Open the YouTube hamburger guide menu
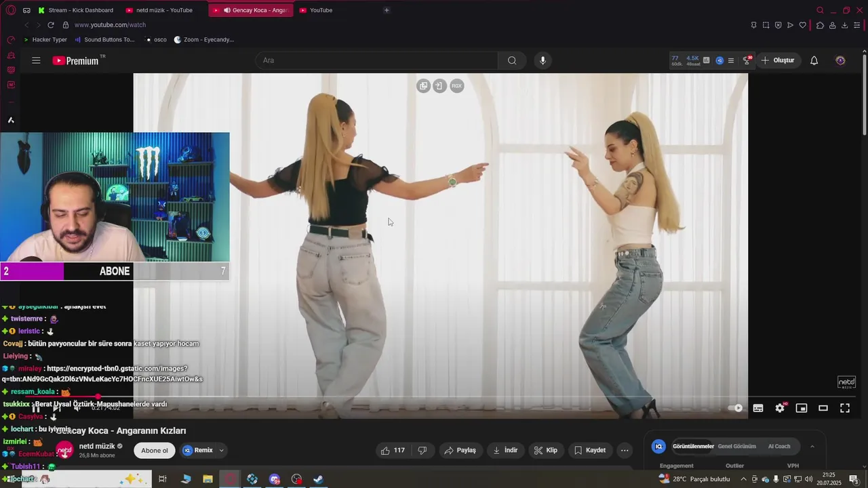 [36, 60]
